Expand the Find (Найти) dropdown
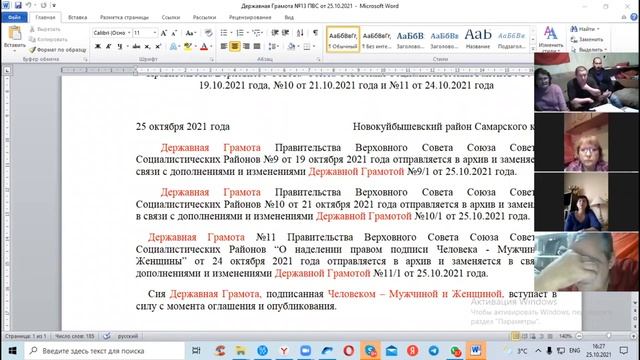The width and height of the screenshot is (640, 360). 598,29
